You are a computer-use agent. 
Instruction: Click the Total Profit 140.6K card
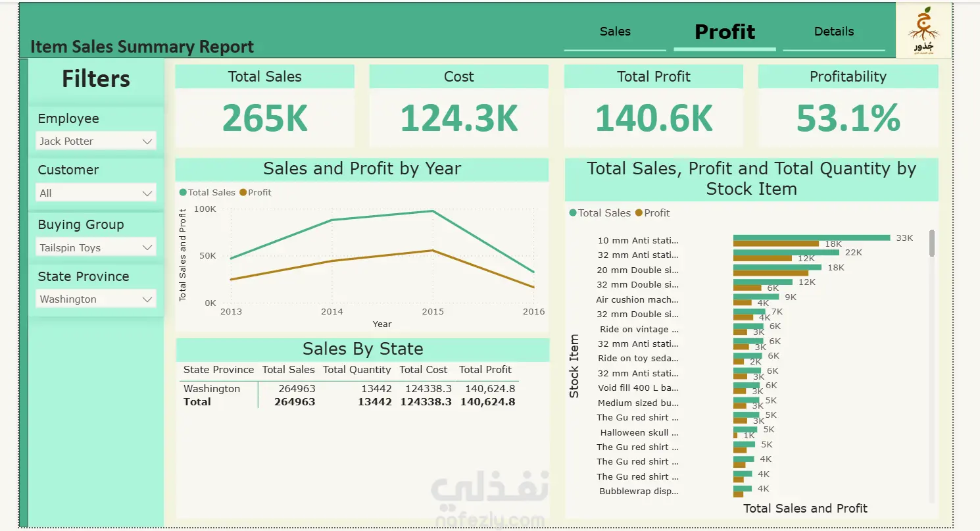pos(654,105)
